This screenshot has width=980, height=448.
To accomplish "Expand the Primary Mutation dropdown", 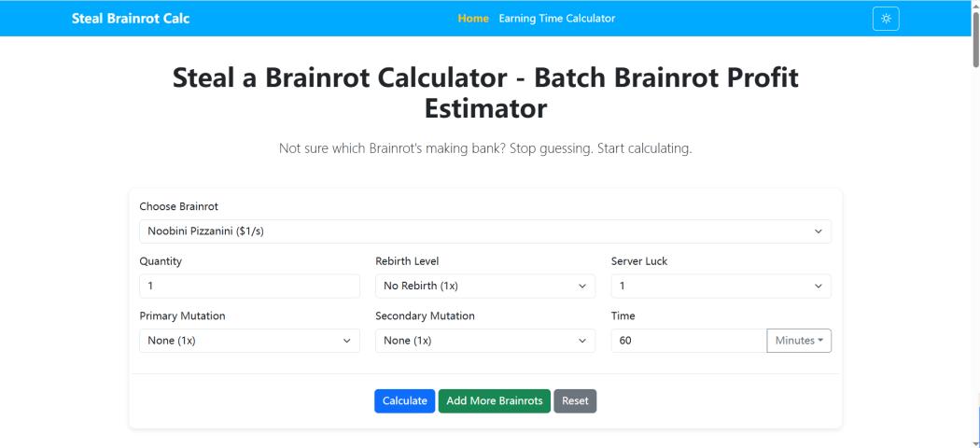I will click(x=249, y=341).
